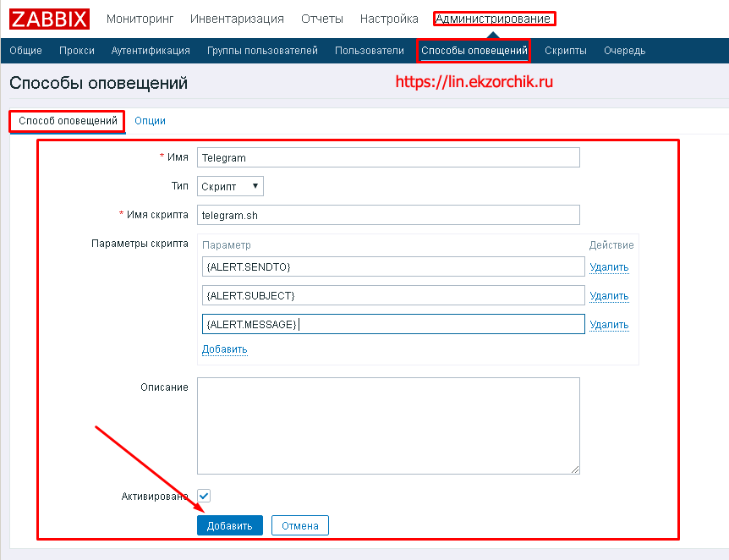This screenshot has height=560, width=729.
Task: Select the Администрирование menu
Action: pos(494,19)
